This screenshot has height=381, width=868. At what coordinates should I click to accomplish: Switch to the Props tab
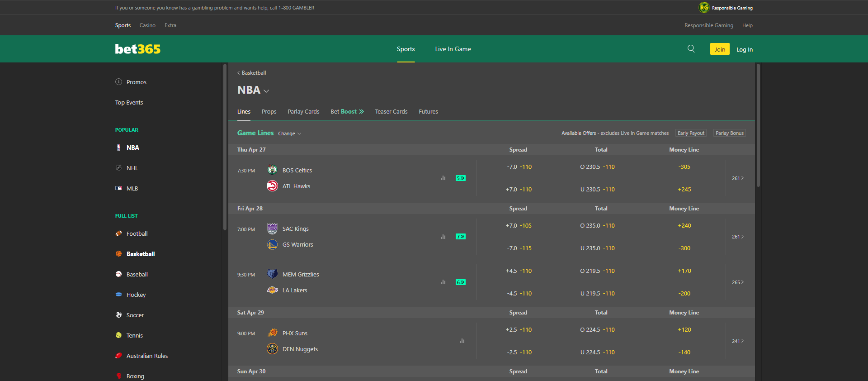coord(269,112)
